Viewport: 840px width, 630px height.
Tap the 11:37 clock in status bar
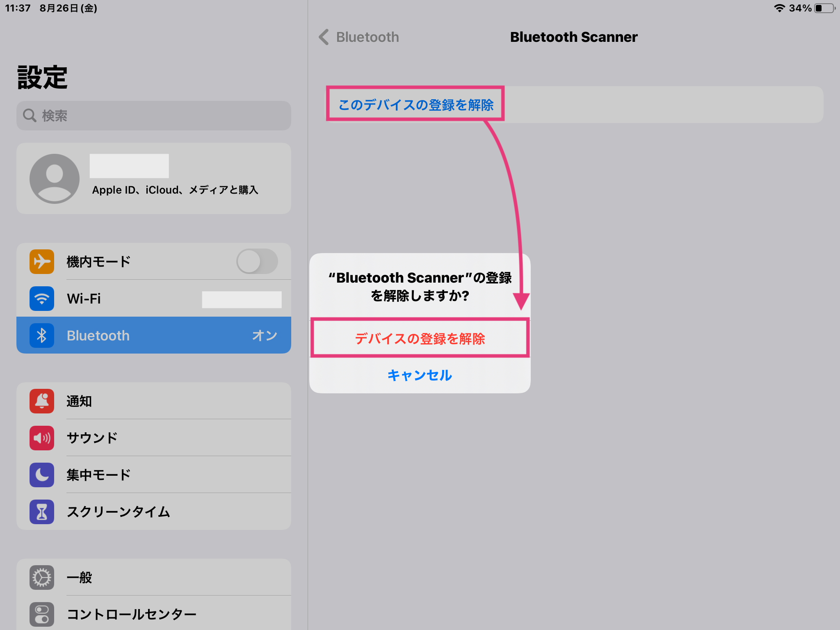(18, 8)
